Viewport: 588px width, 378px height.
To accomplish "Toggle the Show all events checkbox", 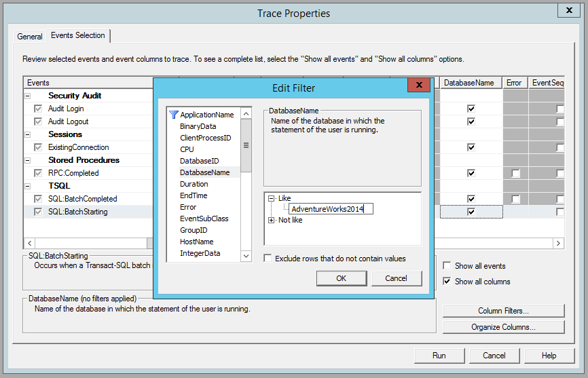I will tap(447, 266).
